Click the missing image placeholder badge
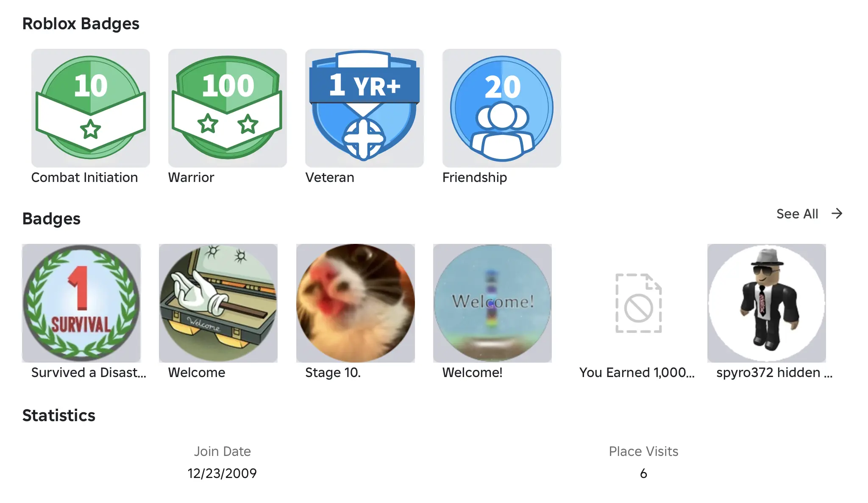The height and width of the screenshot is (503, 868). pyautogui.click(x=638, y=303)
